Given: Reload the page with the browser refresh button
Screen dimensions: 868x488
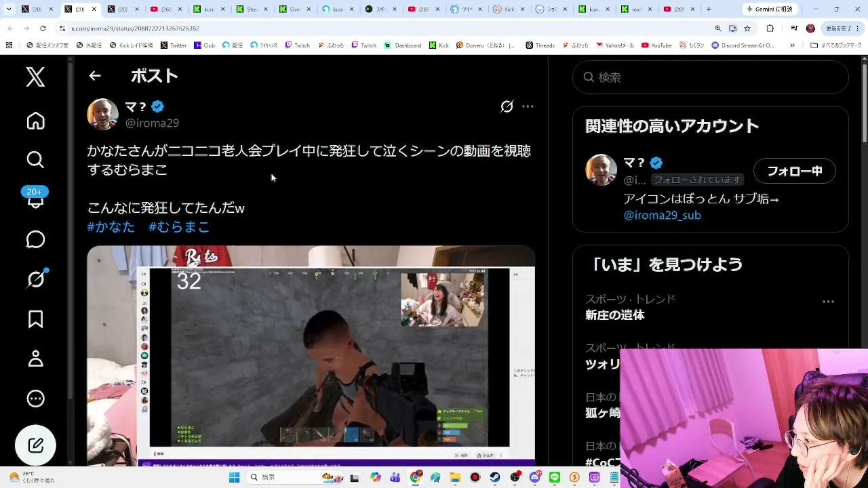Looking at the screenshot, I should click(43, 28).
